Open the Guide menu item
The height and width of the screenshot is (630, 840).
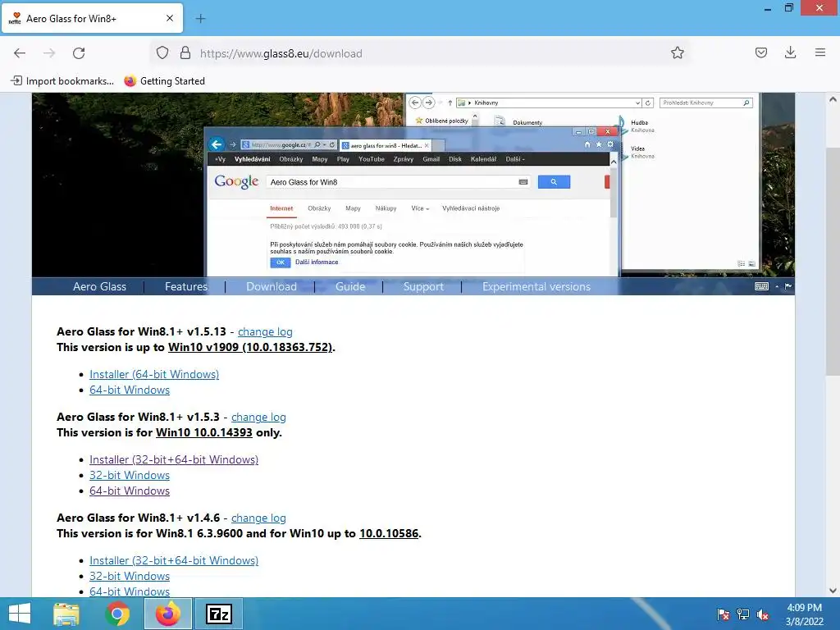pos(350,286)
